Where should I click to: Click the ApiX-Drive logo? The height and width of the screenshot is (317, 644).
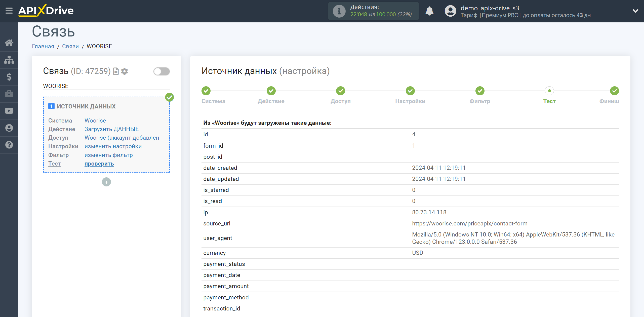[x=46, y=11]
